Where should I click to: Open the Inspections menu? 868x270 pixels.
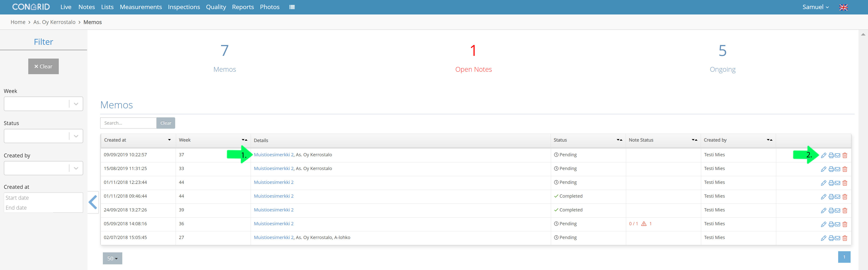coord(184,7)
